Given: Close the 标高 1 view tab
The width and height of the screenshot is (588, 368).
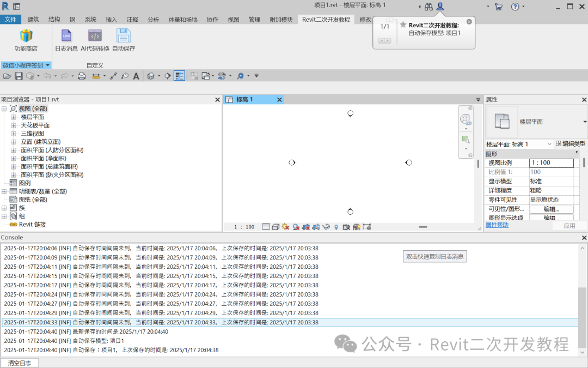Looking at the screenshot, I should point(279,100).
